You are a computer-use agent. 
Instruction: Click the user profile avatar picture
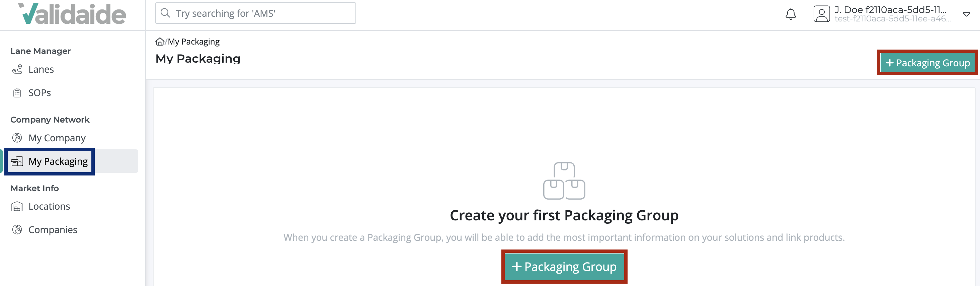point(821,14)
